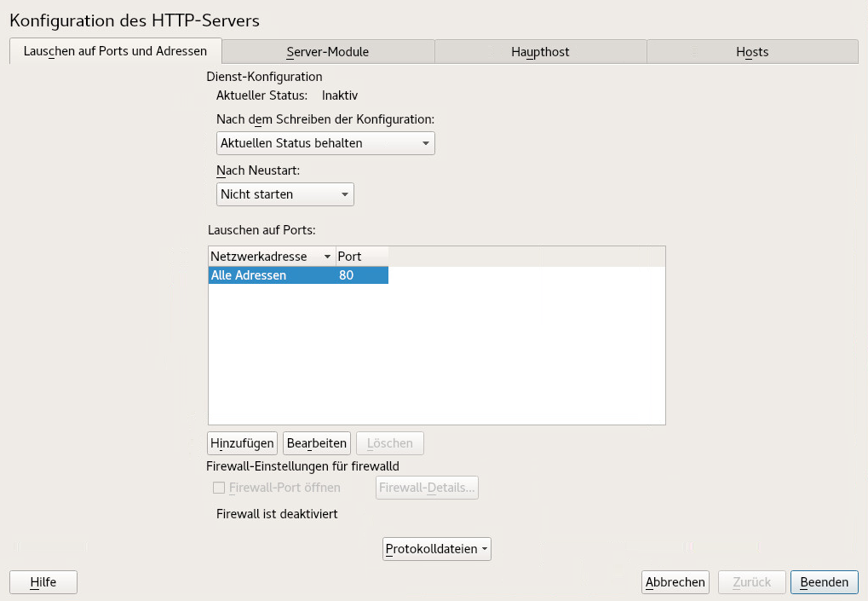Click the Löschen button
Screen dimensions: 868x601
pos(390,443)
